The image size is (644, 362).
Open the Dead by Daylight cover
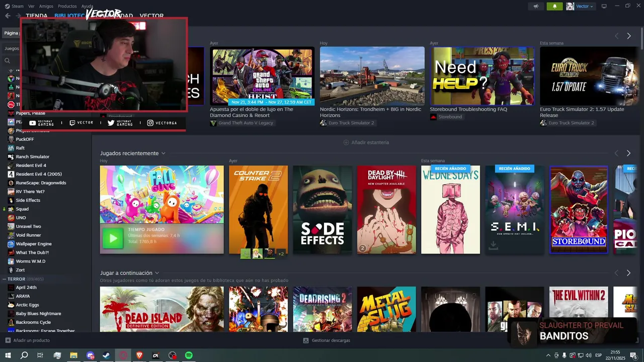(x=386, y=210)
